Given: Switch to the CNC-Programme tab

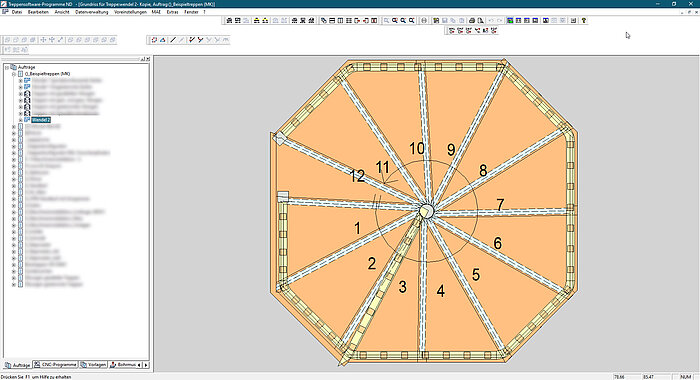Looking at the screenshot, I should click(x=56, y=365).
